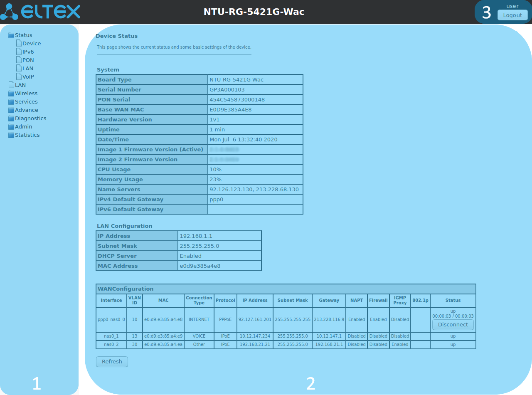Select LAN MAC address e0d9e385a4e8
The height and width of the screenshot is (395, 532).
200,266
